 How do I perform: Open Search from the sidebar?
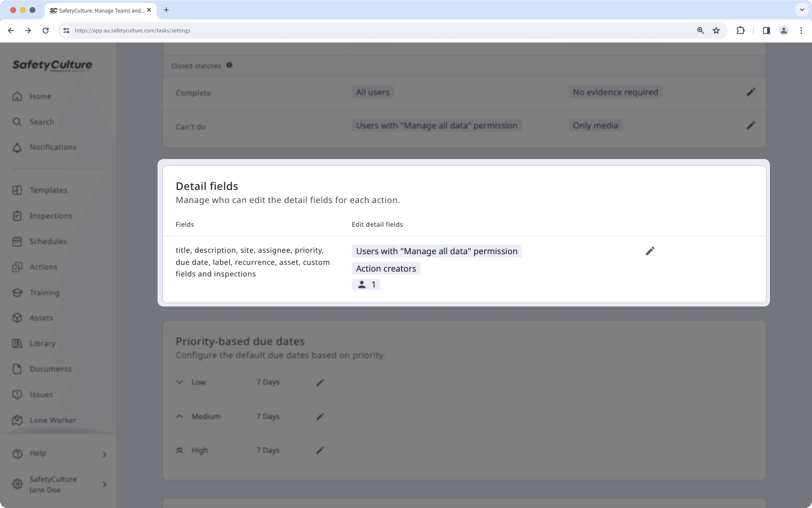[x=41, y=122]
